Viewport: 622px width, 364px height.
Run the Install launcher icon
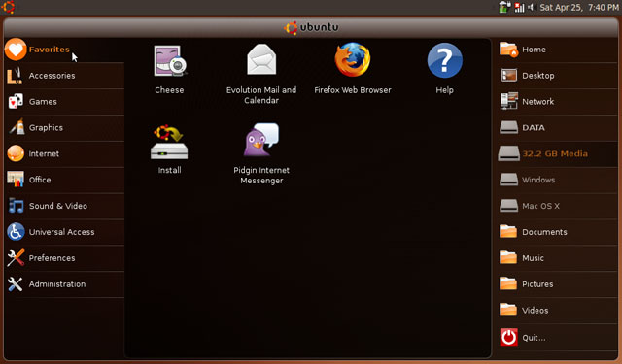point(169,143)
